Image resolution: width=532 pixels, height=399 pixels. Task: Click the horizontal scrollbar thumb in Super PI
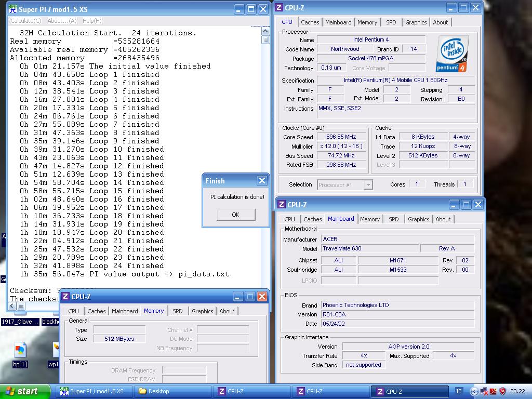point(21,307)
